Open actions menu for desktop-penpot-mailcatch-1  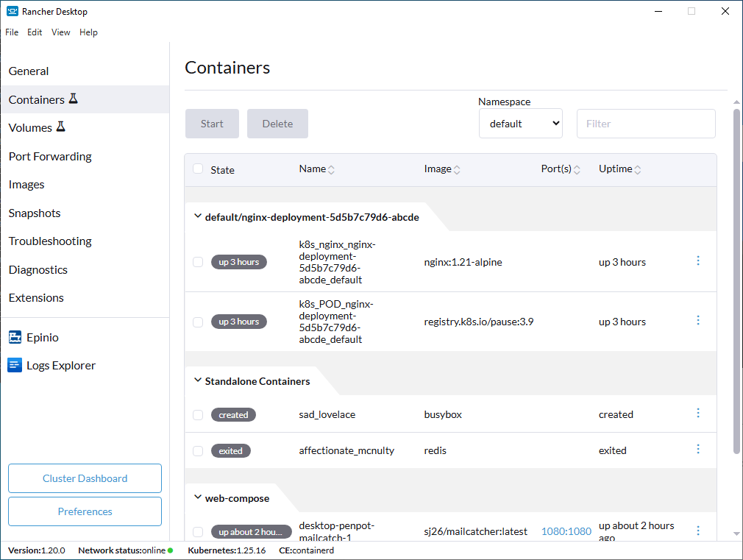click(697, 530)
